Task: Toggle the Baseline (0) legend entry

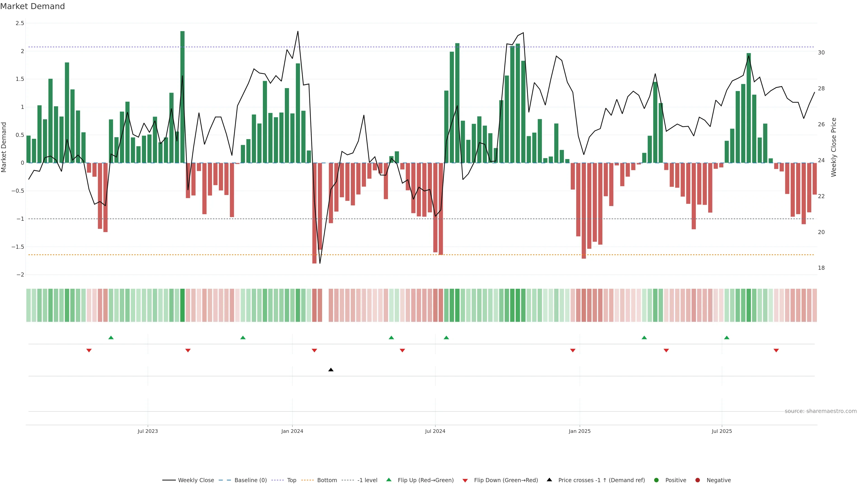Action: pos(250,480)
